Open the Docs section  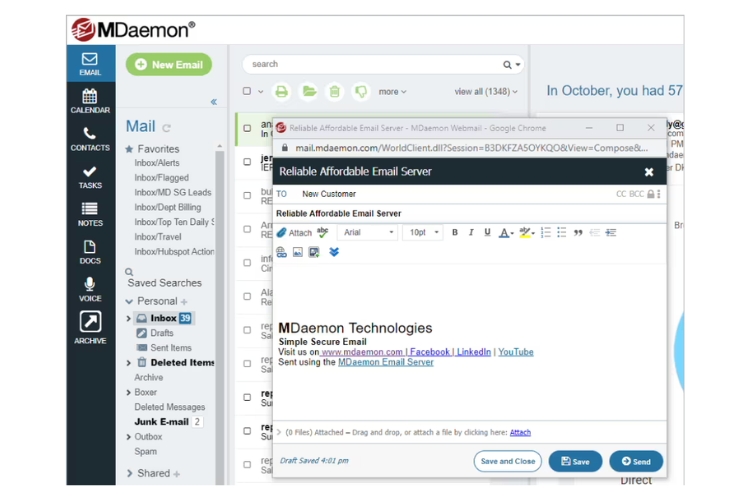click(x=90, y=252)
